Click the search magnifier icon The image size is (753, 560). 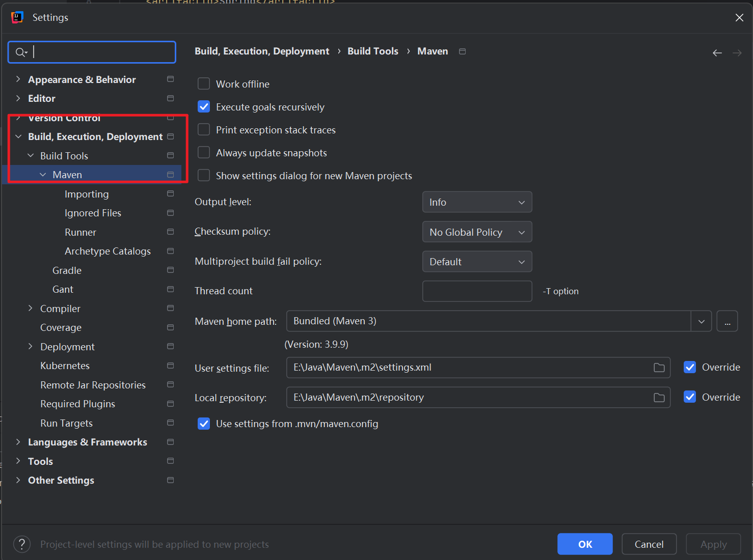tap(21, 52)
